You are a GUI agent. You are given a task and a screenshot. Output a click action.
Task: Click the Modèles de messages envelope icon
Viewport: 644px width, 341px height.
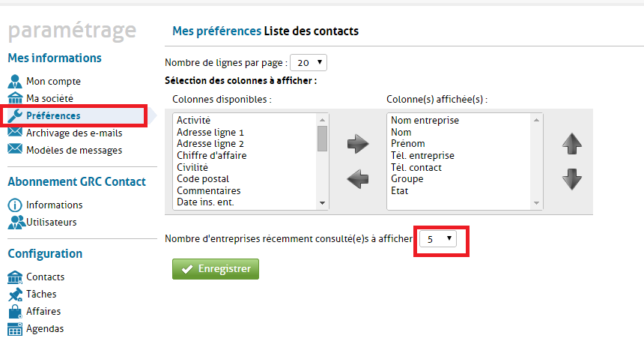pyautogui.click(x=15, y=150)
